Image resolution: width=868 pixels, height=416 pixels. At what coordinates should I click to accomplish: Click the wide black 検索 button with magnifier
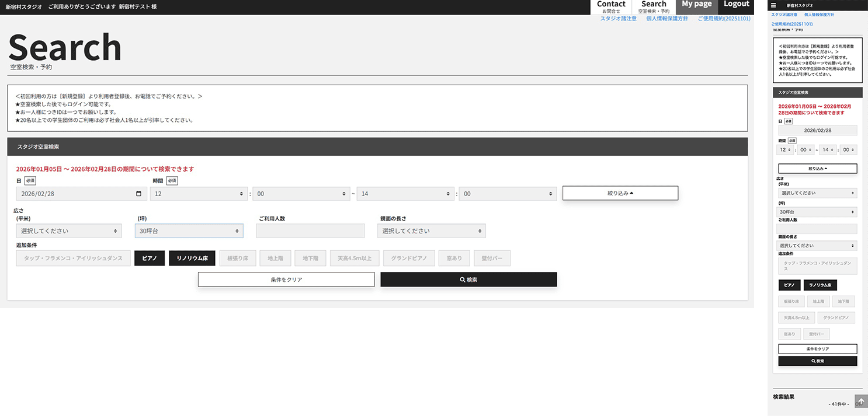468,279
